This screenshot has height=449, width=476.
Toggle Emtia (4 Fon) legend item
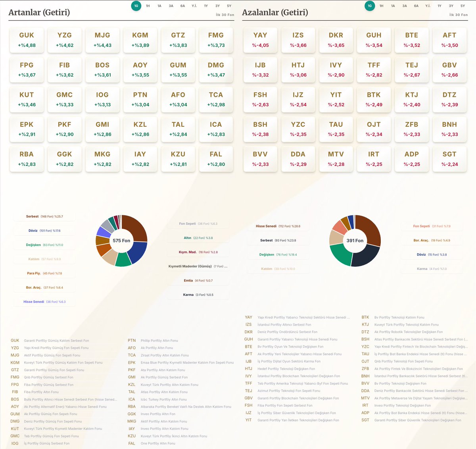coord(198,280)
